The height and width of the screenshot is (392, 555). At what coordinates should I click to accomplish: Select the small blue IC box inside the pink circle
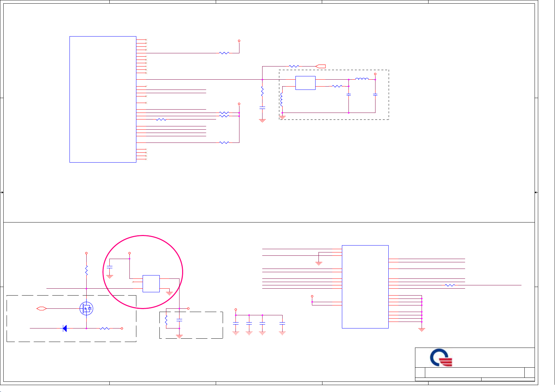[x=151, y=284]
